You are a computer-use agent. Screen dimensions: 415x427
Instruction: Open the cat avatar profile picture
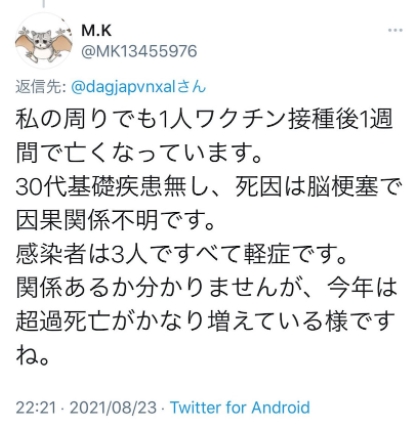(x=43, y=41)
